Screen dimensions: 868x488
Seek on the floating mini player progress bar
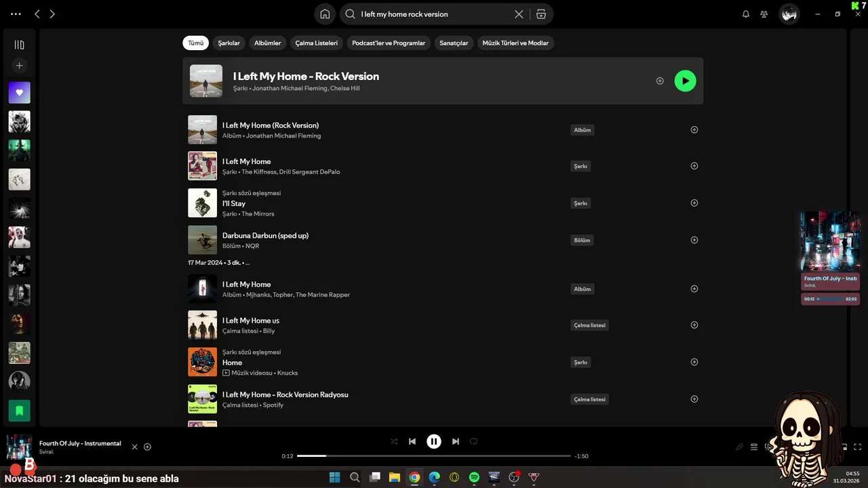831,299
